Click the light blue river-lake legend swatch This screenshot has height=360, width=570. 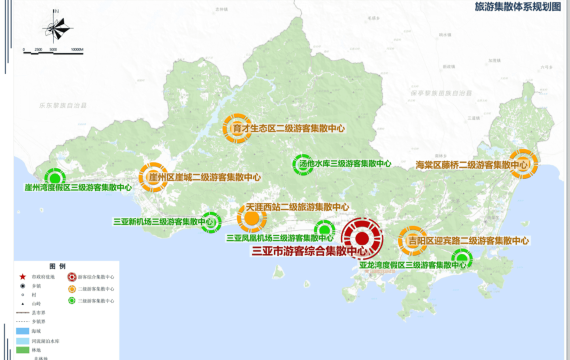pyautogui.click(x=23, y=341)
